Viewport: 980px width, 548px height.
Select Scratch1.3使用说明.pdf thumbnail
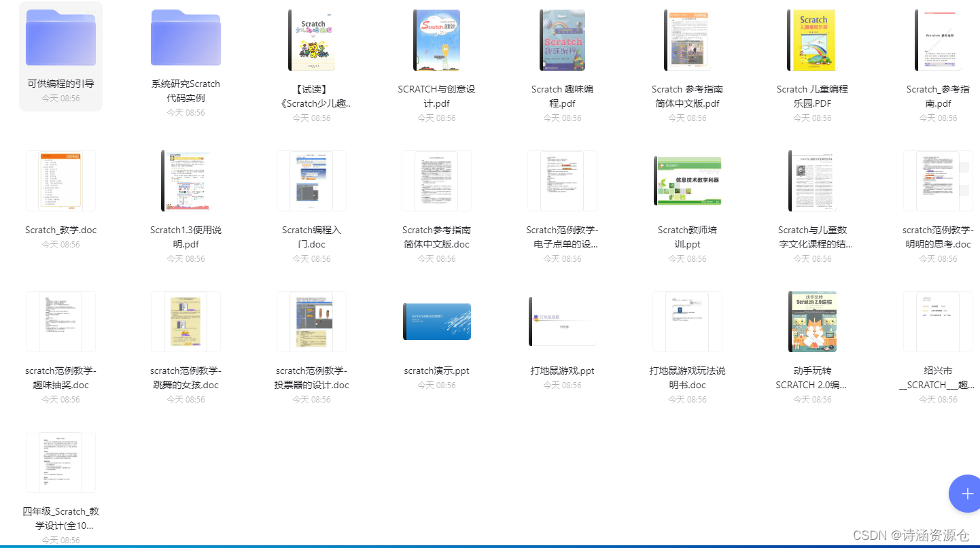click(186, 181)
